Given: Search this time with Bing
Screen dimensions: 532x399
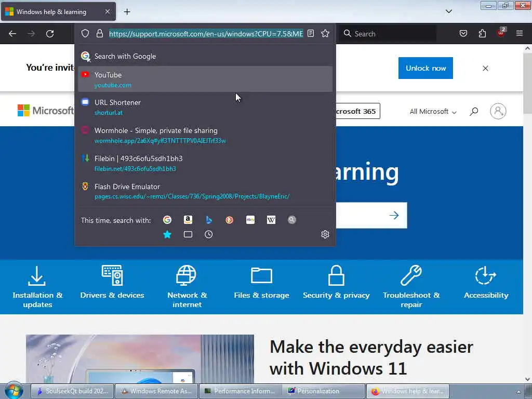Looking at the screenshot, I should click(x=209, y=220).
